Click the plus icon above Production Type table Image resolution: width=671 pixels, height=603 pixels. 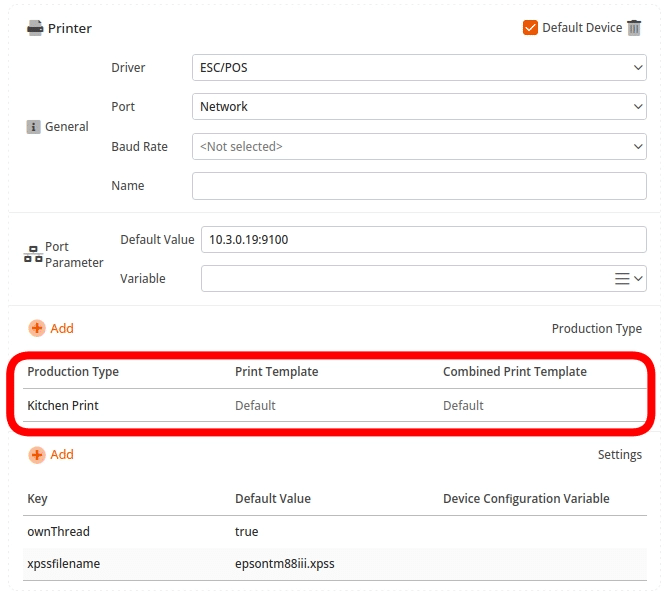click(x=37, y=328)
